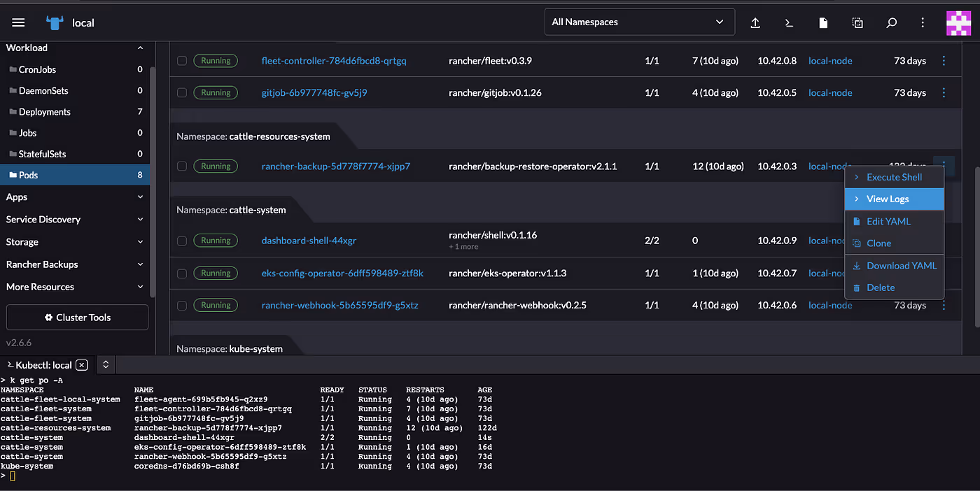Screen dimensions: 980x491
Task: Open fleet-controller-784d6fbcd8-qrtgq pod link
Action: coord(334,61)
